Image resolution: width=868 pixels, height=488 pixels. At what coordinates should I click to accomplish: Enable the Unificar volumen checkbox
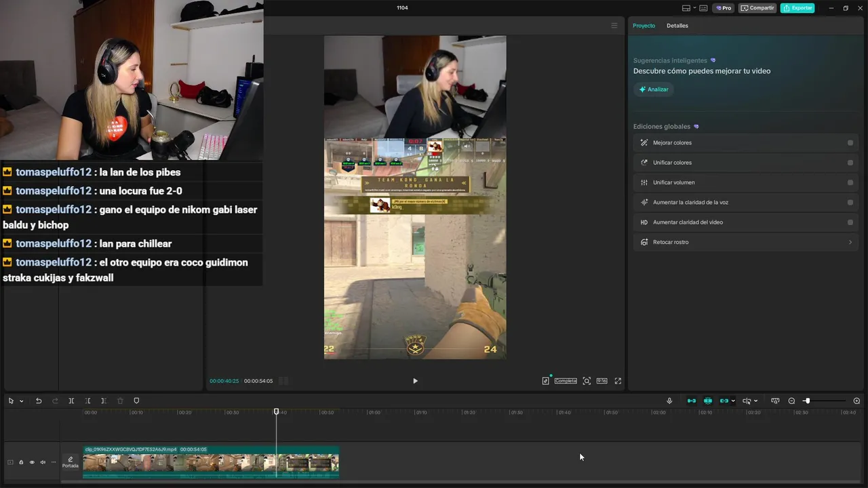click(850, 182)
